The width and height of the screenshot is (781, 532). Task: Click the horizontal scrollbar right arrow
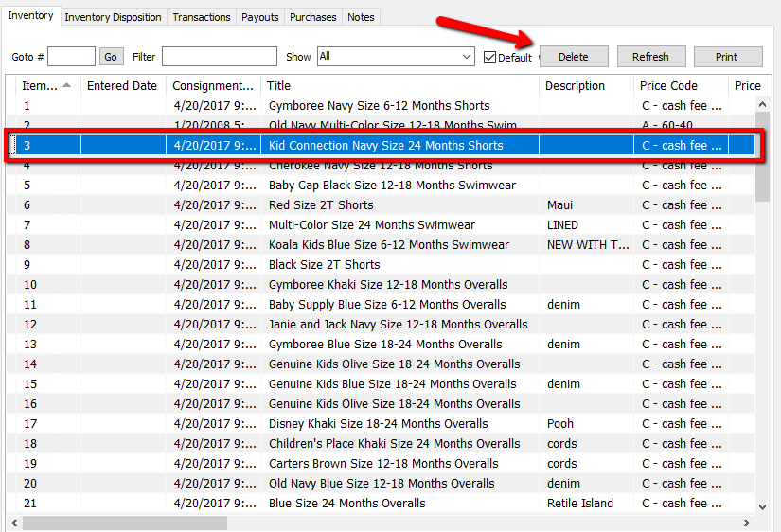point(747,523)
